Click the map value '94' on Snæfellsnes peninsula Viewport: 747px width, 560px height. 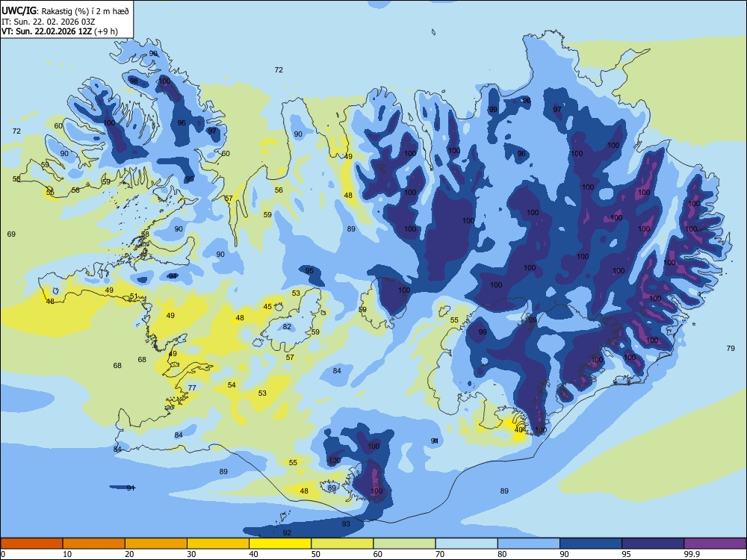[x=173, y=276]
